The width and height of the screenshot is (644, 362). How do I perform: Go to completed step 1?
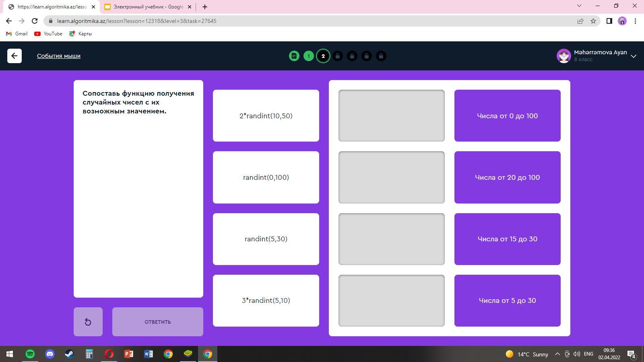(x=309, y=56)
